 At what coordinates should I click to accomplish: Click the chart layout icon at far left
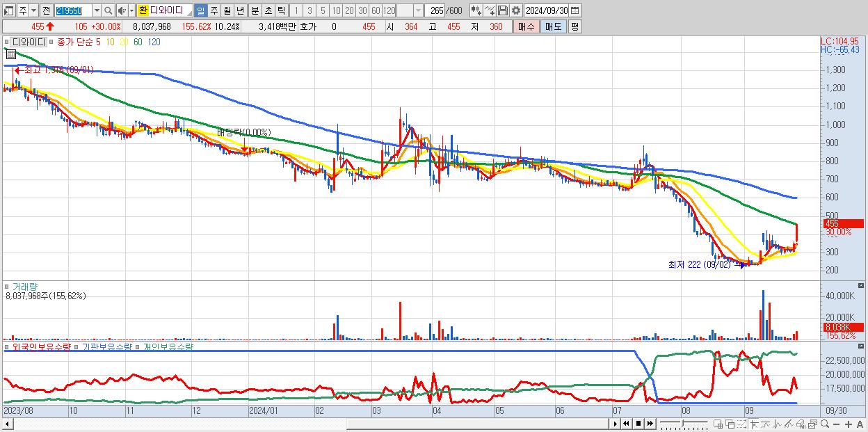8,10
